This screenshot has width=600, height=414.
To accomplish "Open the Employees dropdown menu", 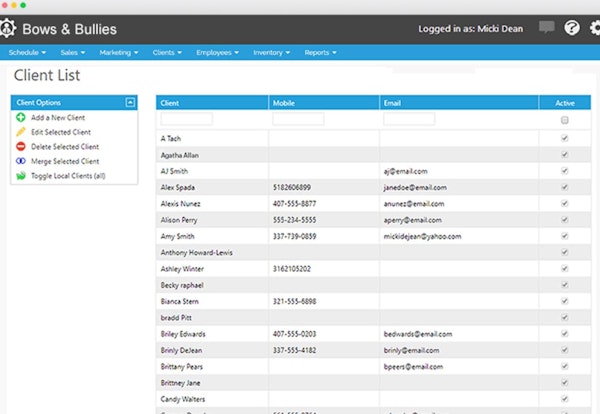I will [x=217, y=52].
